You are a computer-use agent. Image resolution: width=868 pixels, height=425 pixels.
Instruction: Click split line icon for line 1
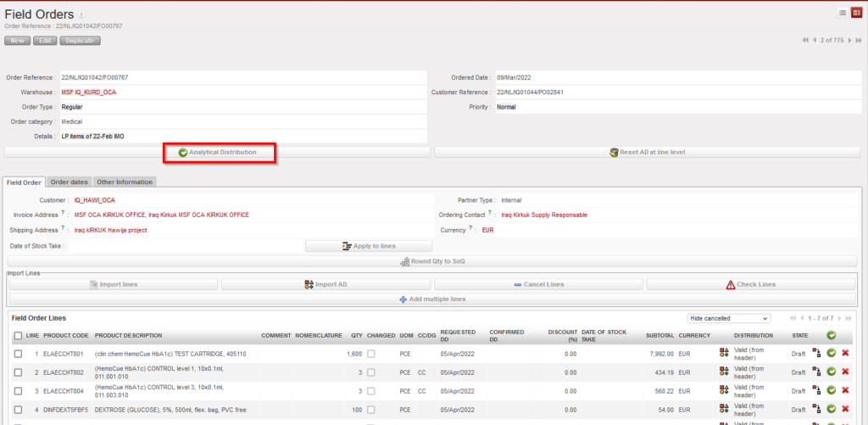pos(817,353)
